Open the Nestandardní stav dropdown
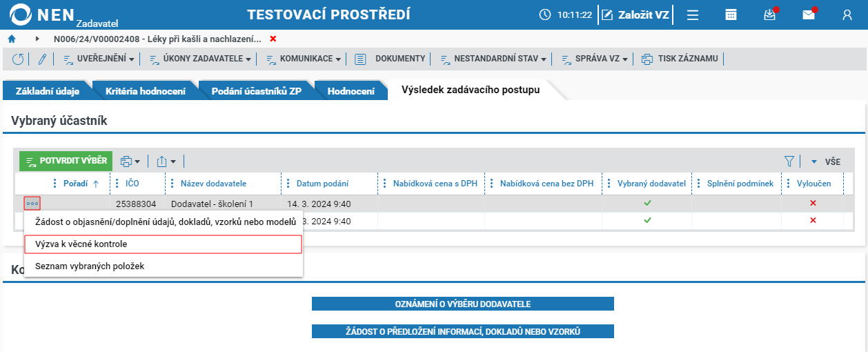Screen dimensions: 868x352 [493, 59]
